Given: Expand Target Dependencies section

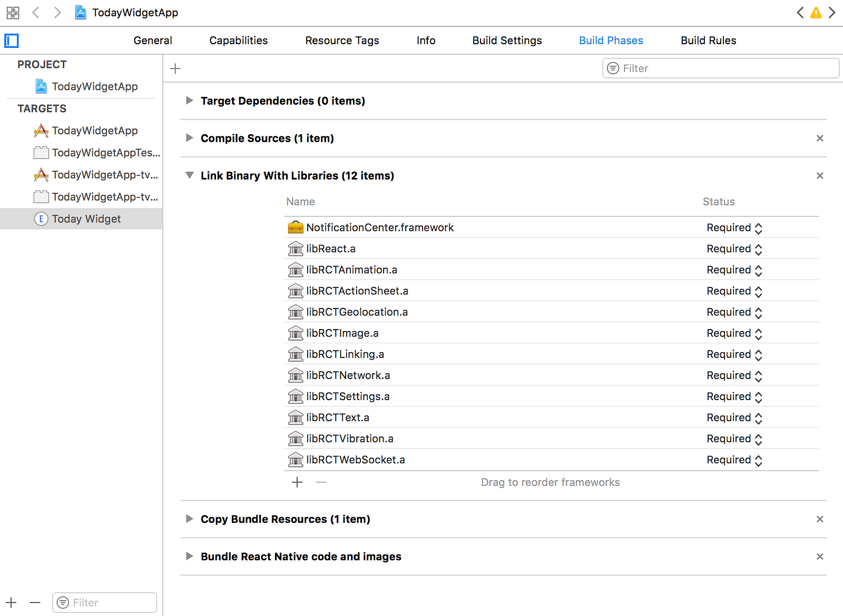Looking at the screenshot, I should [190, 101].
